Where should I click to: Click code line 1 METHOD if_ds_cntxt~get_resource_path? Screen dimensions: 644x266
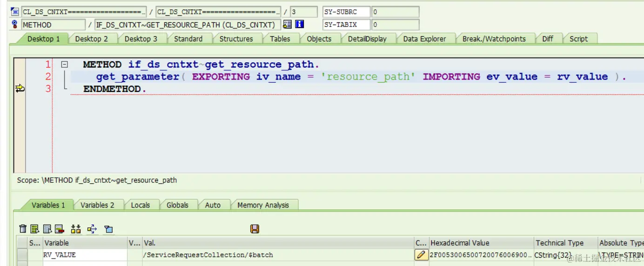point(201,65)
